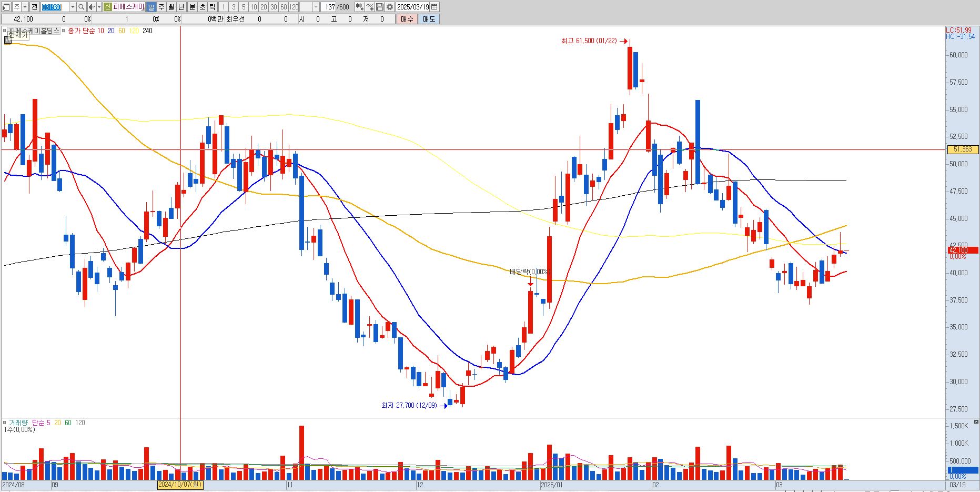
Task: Click the 거래량 volume legend label
Action: tap(18, 423)
